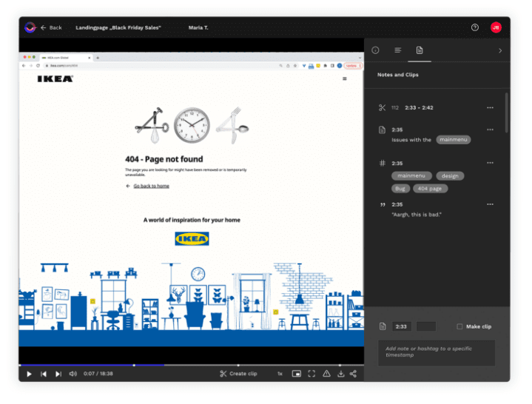532x404 pixels.
Task: Jump to middle timeline marker dot
Action: 238,365
